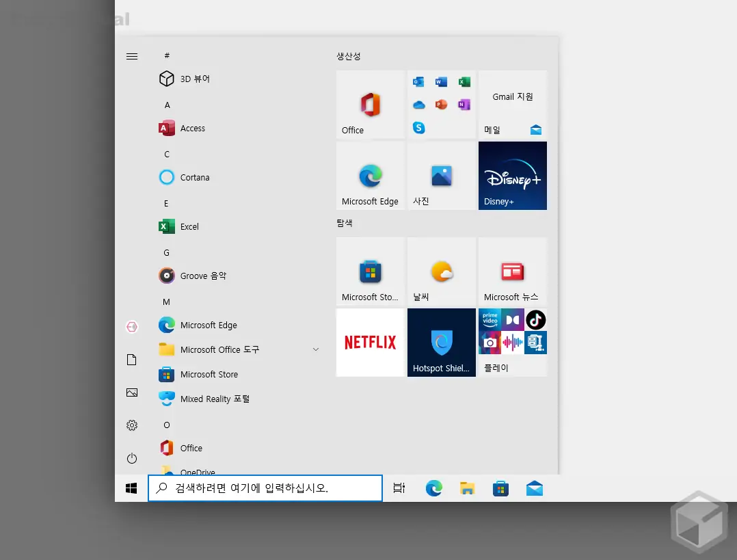Open Task View on the taskbar
Screen dimensions: 737x560
(x=399, y=488)
